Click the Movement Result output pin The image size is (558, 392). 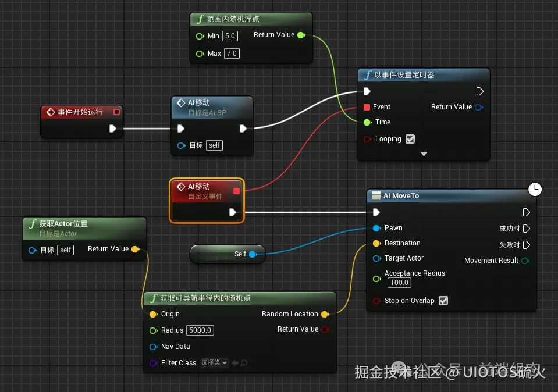point(525,261)
